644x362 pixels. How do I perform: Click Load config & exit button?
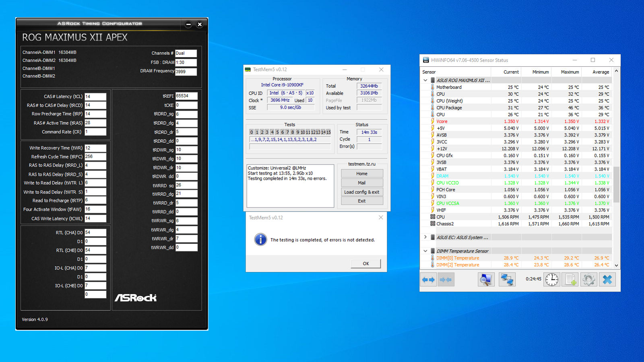(x=361, y=192)
